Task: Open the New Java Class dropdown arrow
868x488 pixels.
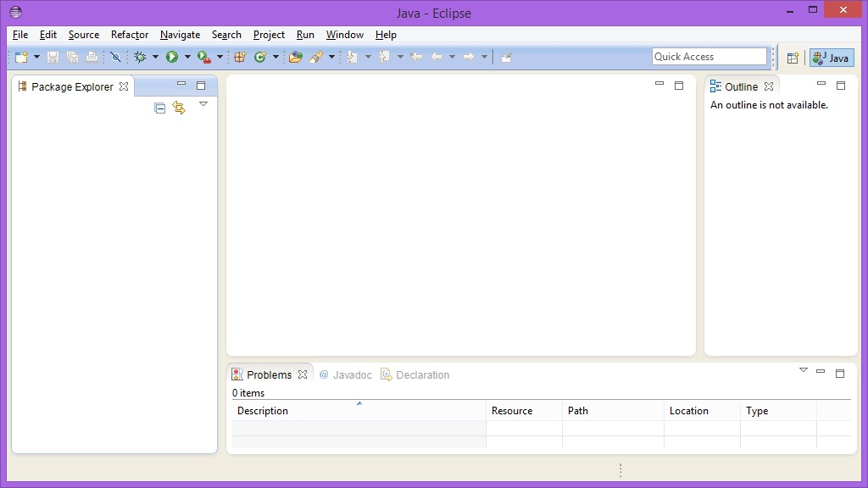Action: tap(275, 57)
